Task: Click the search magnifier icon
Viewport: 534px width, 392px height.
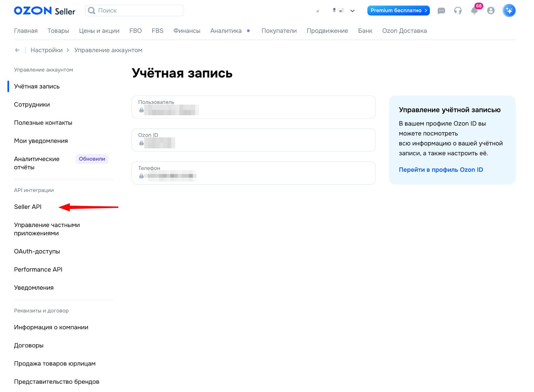Action: pos(92,11)
